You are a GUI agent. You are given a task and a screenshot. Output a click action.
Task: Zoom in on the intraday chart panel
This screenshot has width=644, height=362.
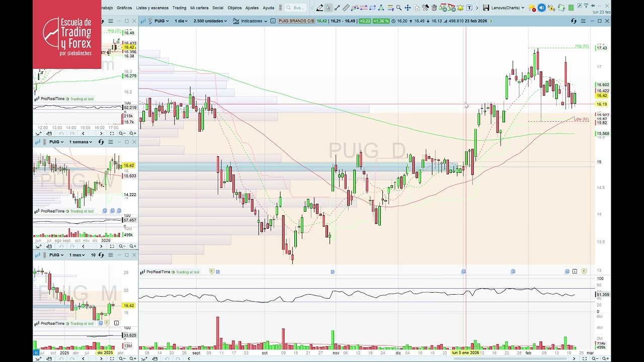[x=132, y=133]
